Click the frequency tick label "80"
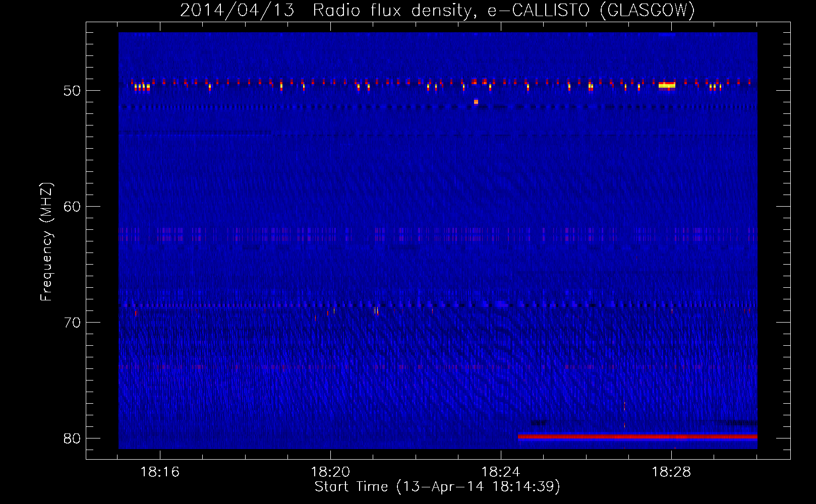This screenshot has height=504, width=816. [72, 438]
